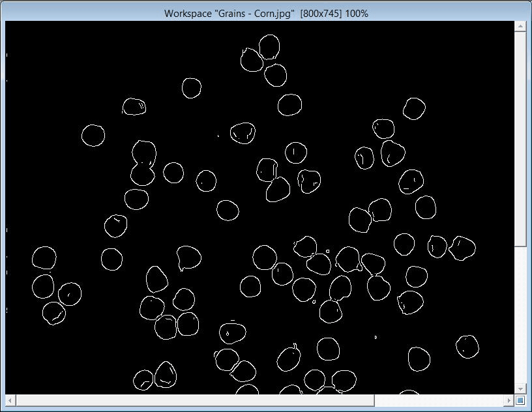
Task: Grab the horizontal scrollbar thumb
Action: pos(194,400)
